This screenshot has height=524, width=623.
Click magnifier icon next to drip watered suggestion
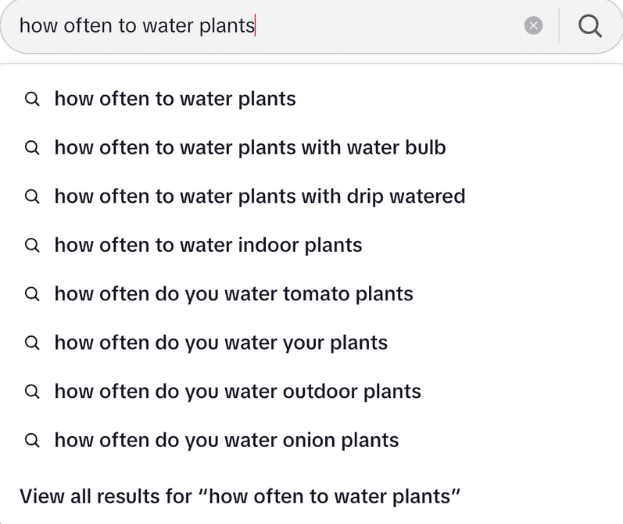[x=32, y=197]
